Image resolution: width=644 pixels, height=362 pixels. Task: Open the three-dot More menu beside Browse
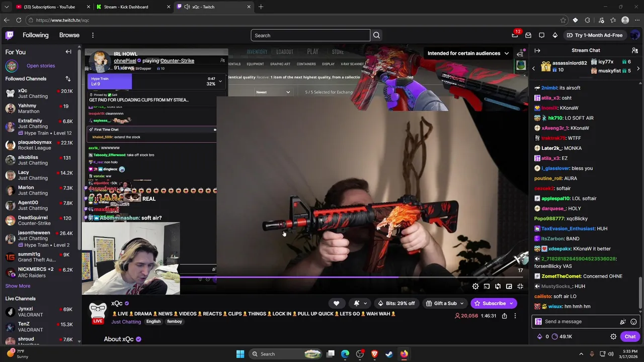click(x=93, y=35)
